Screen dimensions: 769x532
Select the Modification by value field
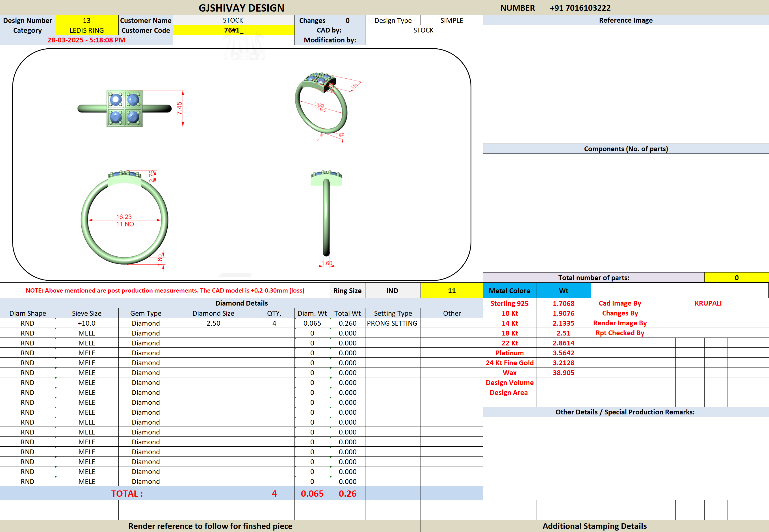(424, 40)
